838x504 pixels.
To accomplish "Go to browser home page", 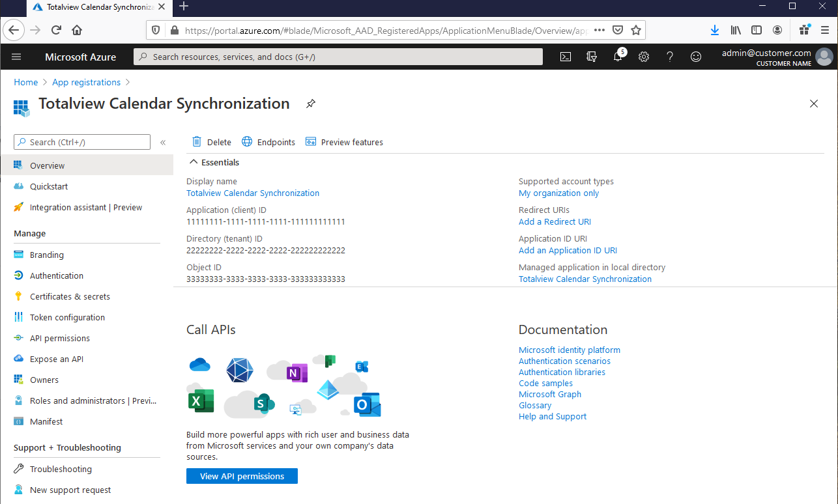I will tap(77, 30).
